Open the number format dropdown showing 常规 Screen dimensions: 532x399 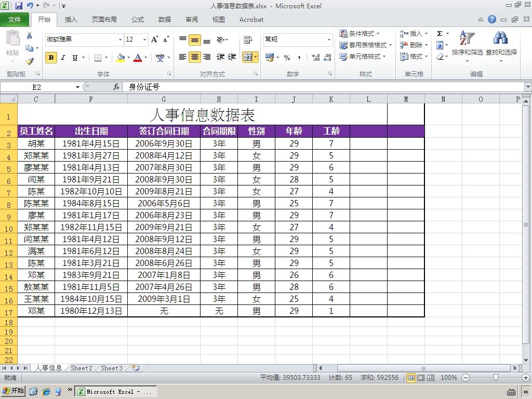point(329,39)
